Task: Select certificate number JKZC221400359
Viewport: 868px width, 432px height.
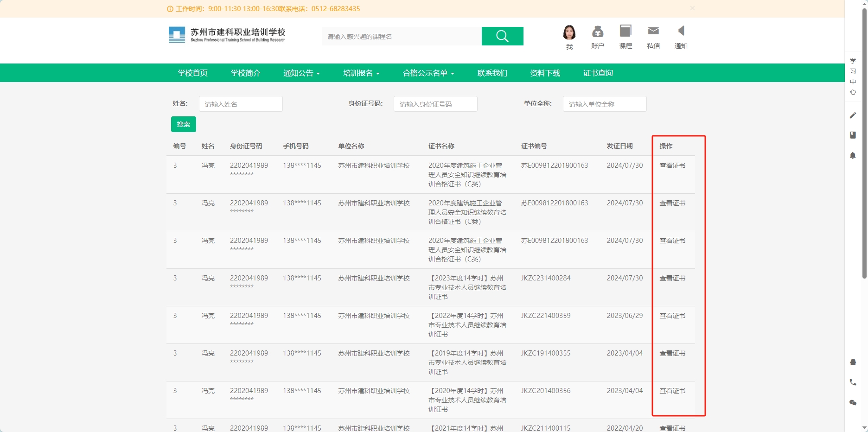Action: coord(546,316)
